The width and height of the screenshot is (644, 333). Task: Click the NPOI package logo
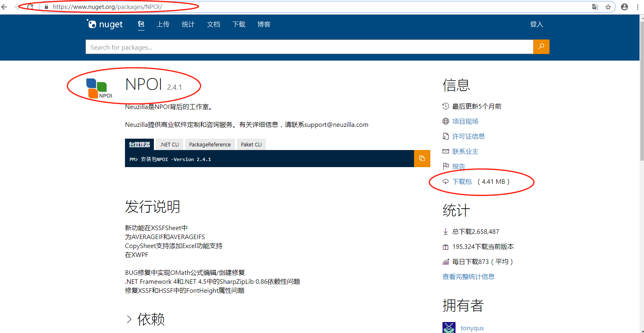[x=99, y=88]
